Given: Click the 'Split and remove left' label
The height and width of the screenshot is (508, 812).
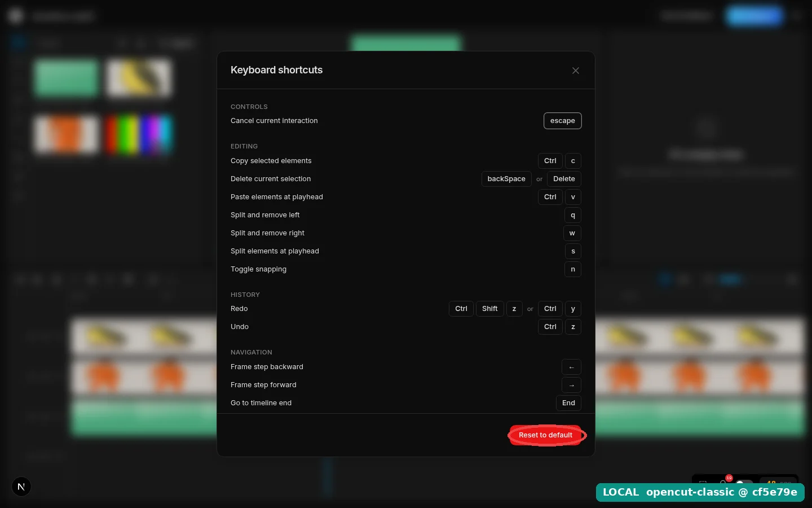Looking at the screenshot, I should [x=265, y=215].
